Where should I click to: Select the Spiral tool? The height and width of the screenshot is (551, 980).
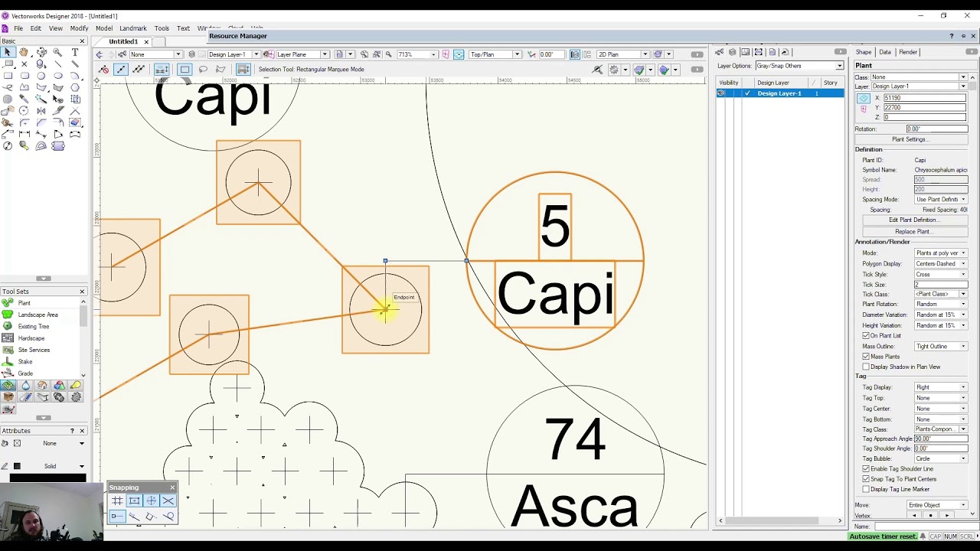tap(8, 99)
